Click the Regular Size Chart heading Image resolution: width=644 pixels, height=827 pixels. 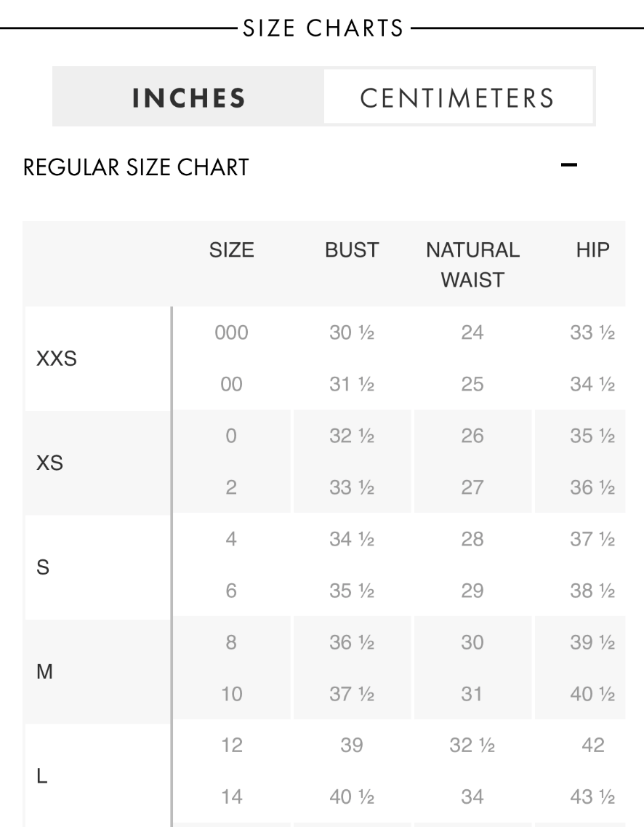tap(136, 167)
